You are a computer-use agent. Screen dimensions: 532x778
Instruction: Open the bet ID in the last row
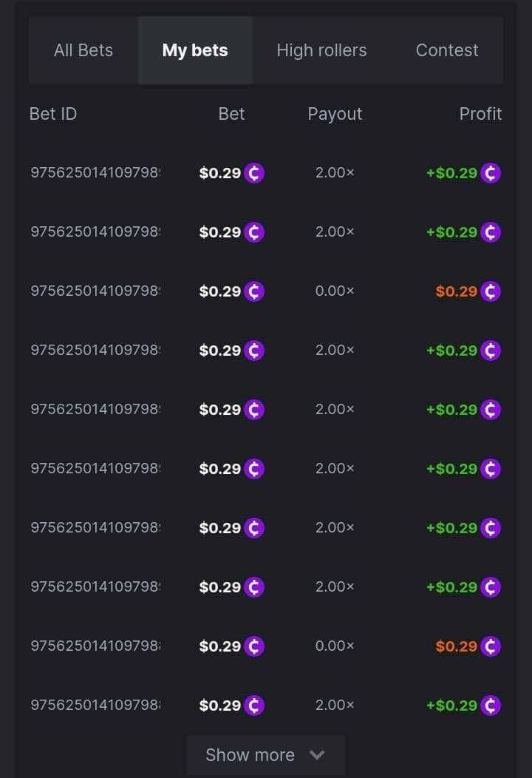[x=95, y=706]
